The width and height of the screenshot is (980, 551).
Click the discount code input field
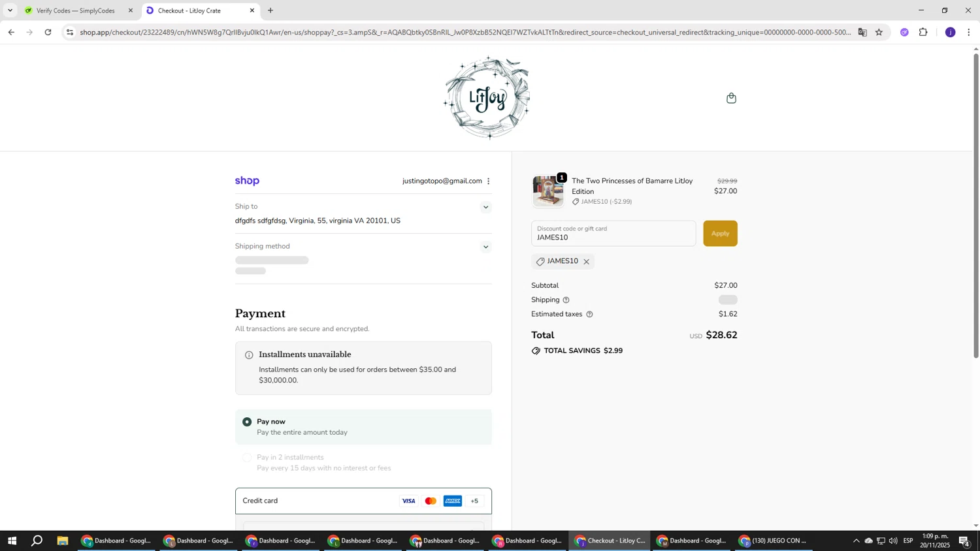613,234
